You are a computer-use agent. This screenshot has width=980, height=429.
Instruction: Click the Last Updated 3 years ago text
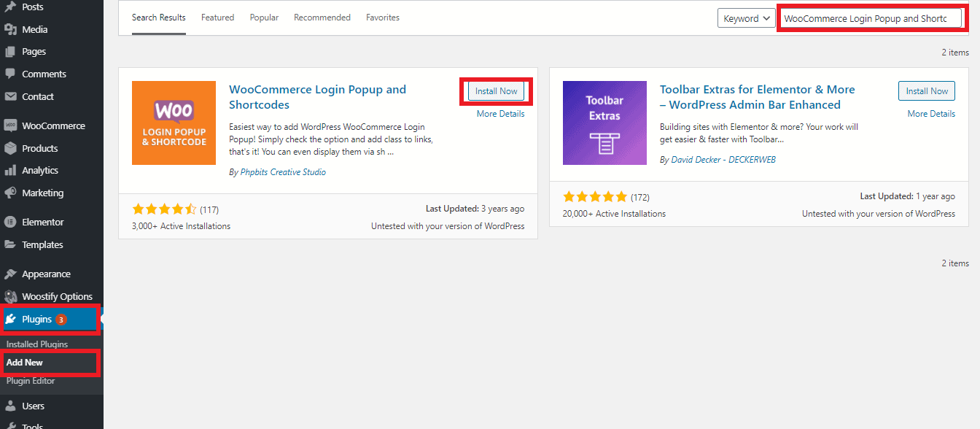(x=477, y=209)
